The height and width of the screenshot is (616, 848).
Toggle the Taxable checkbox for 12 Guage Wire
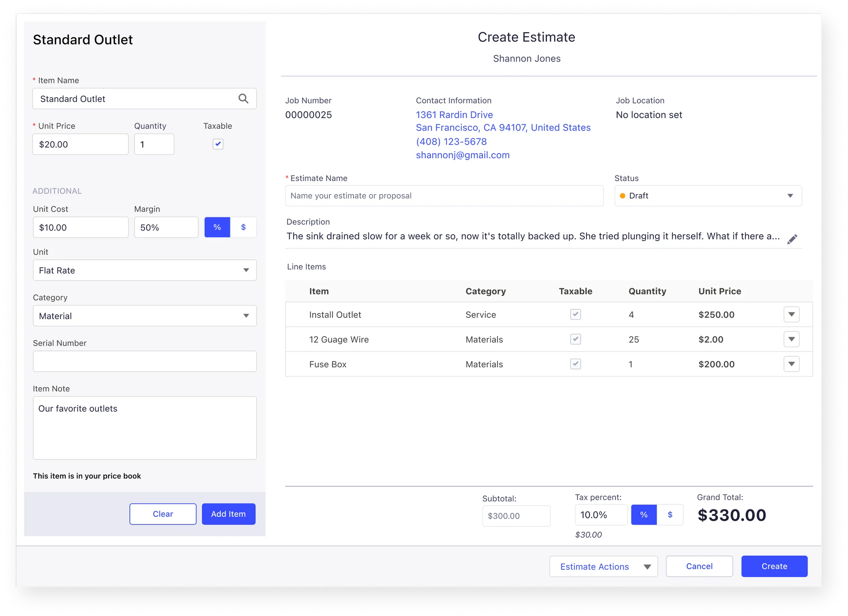pyautogui.click(x=575, y=339)
